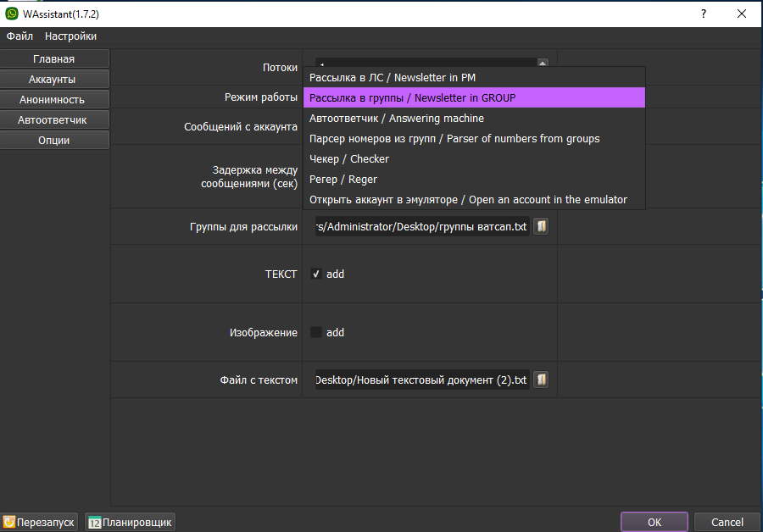Click the Перезапуск restart button
Screen dimensions: 763x532
pyautogui.click(x=40, y=523)
